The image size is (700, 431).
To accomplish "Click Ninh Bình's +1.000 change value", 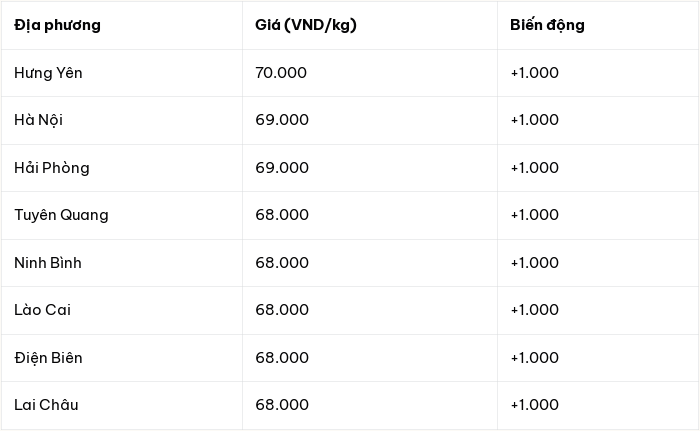I will coord(534,263).
